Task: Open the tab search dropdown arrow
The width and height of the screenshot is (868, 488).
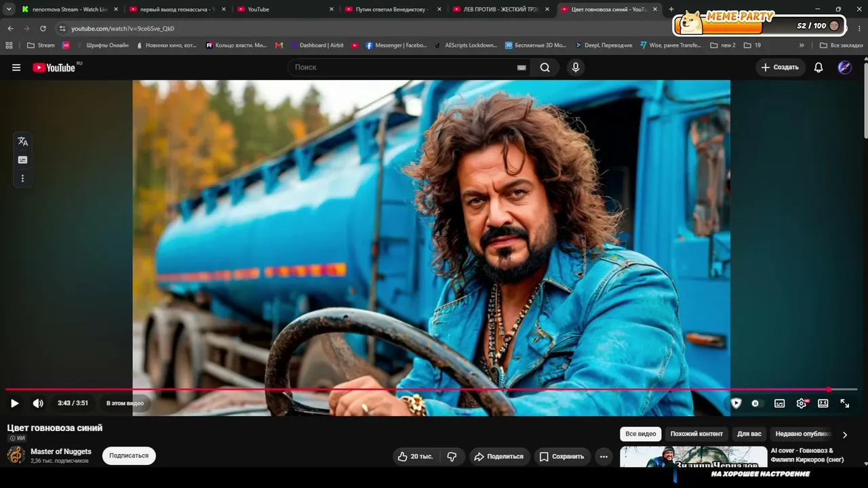Action: [x=9, y=9]
